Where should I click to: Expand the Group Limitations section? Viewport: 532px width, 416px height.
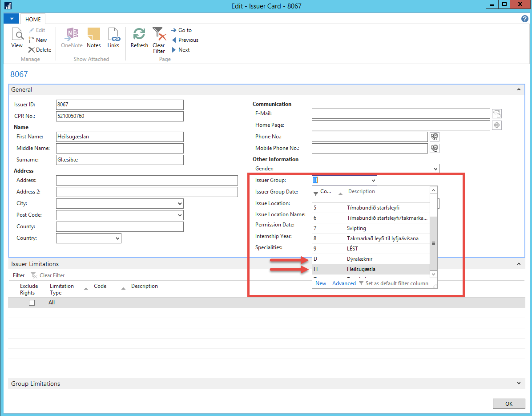pos(519,384)
